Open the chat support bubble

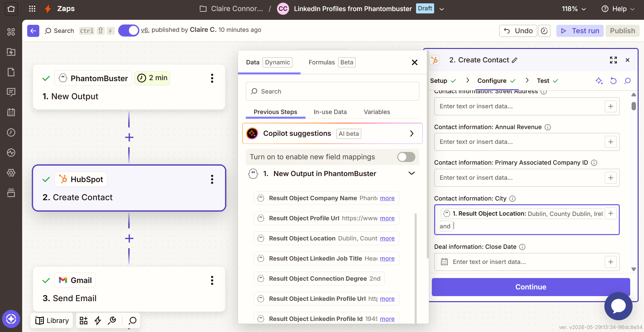pos(618,306)
